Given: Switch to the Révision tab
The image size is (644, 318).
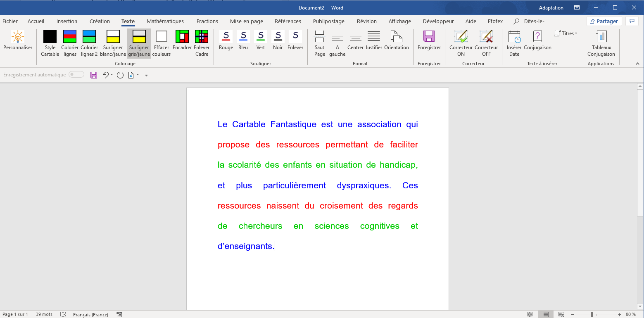Looking at the screenshot, I should [x=367, y=21].
